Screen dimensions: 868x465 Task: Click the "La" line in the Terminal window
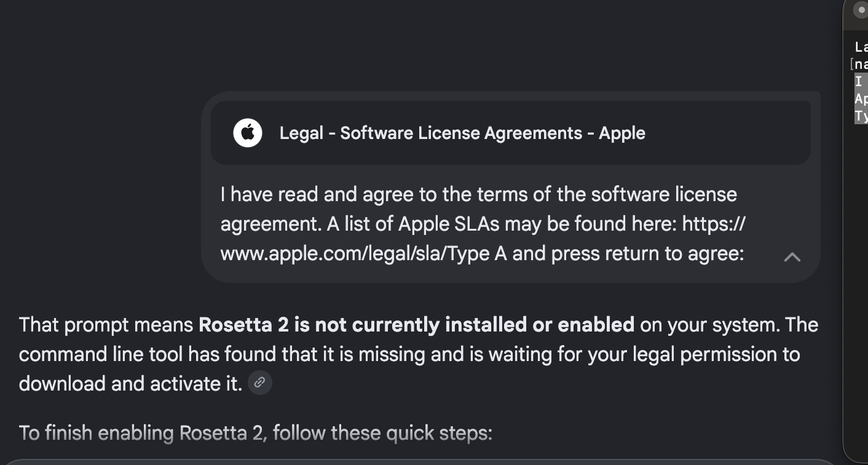point(861,47)
